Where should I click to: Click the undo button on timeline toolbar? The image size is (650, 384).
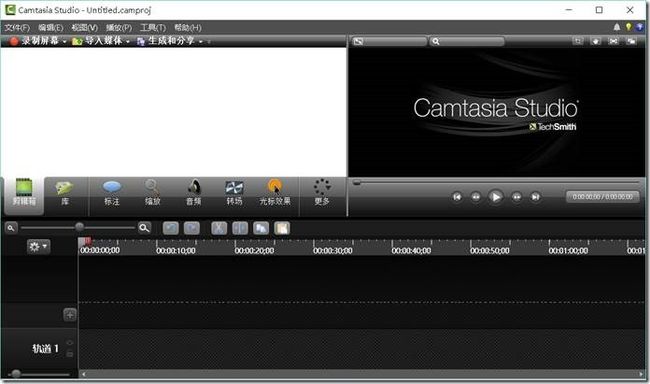click(x=171, y=228)
